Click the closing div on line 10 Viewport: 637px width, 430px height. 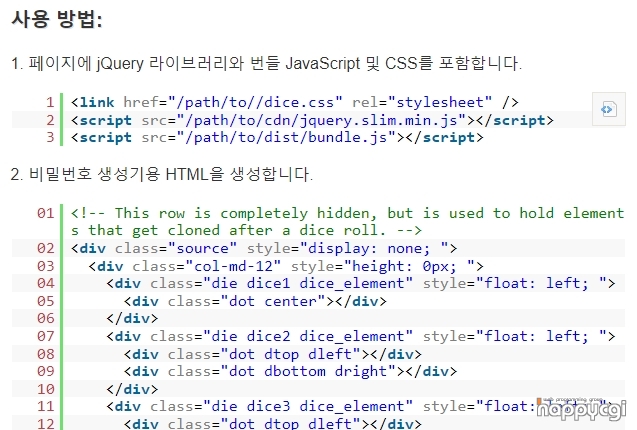(x=132, y=389)
